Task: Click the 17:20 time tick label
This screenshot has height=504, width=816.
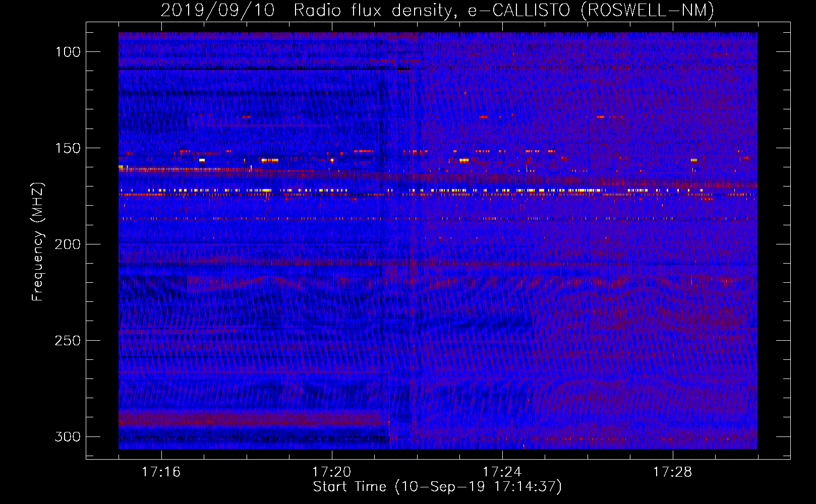Action: [331, 472]
